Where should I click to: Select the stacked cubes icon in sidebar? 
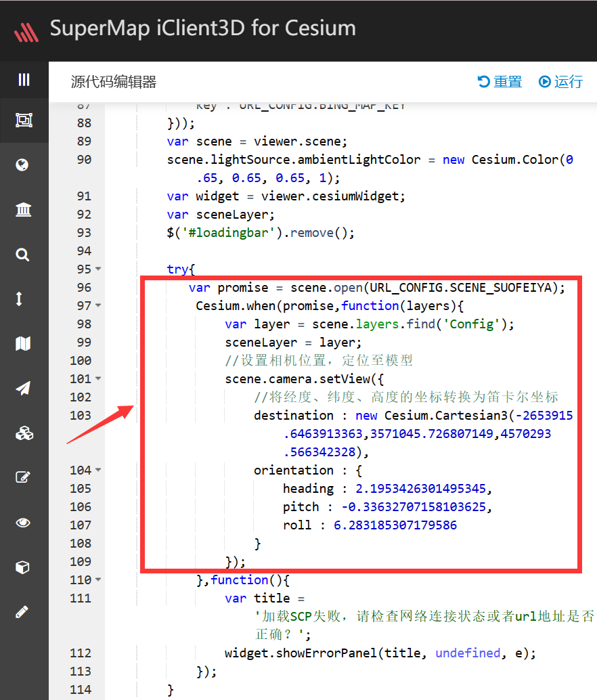tap(24, 433)
